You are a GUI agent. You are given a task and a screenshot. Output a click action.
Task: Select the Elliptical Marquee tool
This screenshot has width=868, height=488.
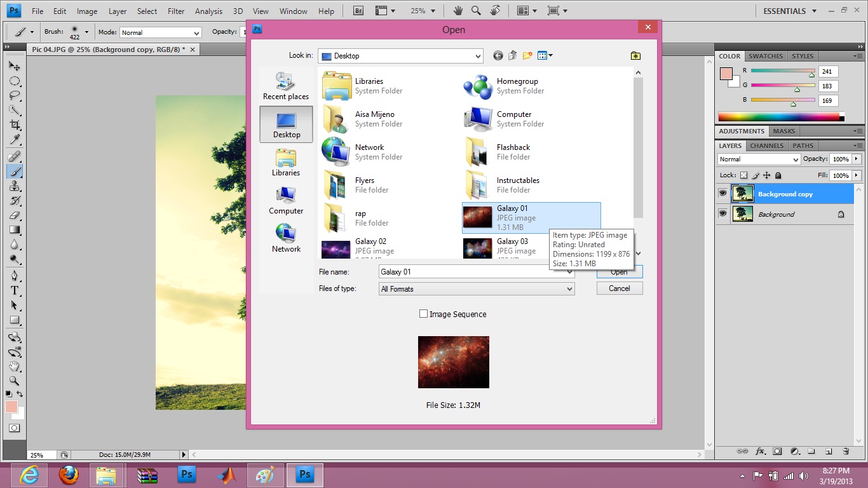pos(15,81)
